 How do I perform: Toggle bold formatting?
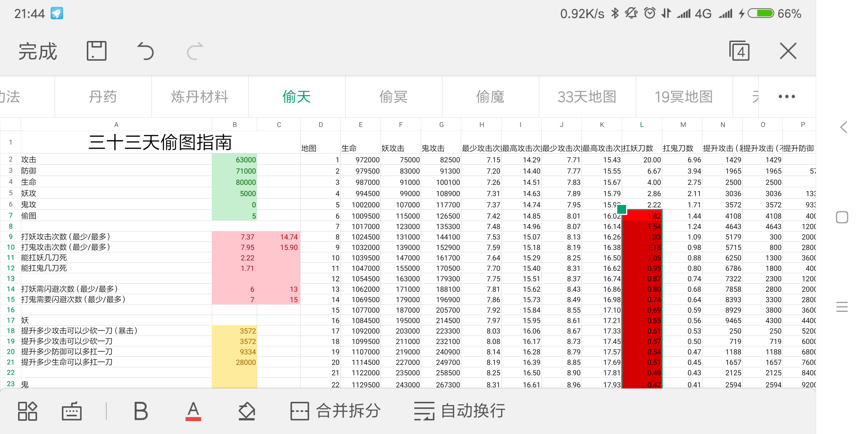point(141,411)
